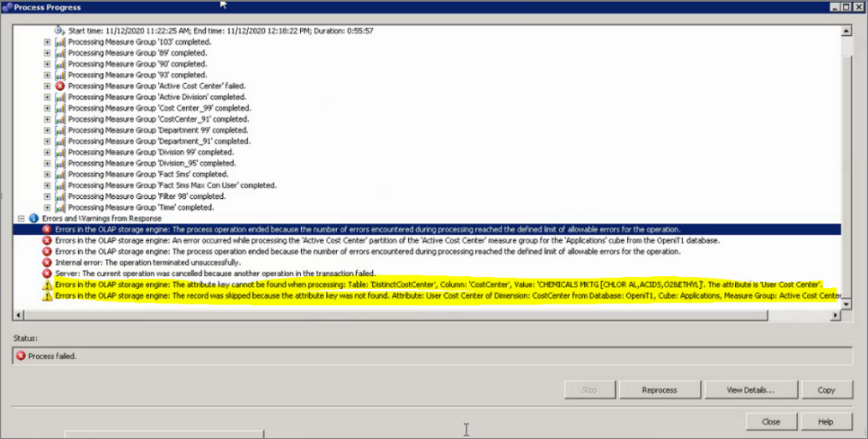Click the chart icon for 'Fact Sms Max Con User'
The width and height of the screenshot is (868, 439).
coord(60,185)
